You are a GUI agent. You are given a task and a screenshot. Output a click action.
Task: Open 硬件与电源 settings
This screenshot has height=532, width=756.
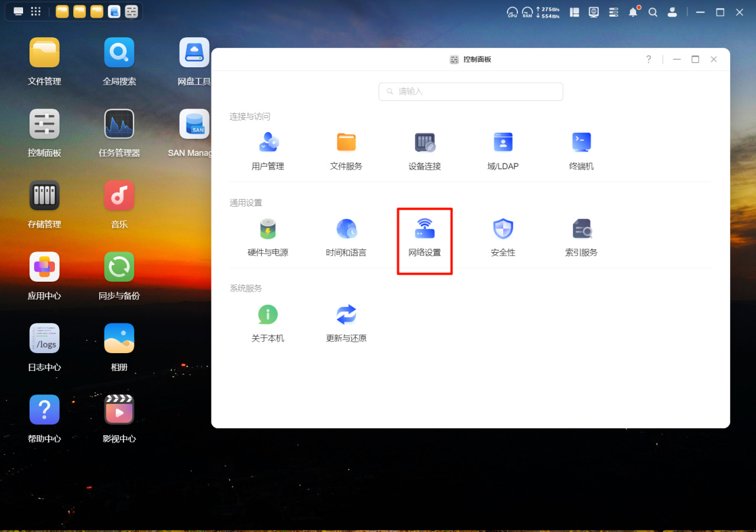click(268, 237)
